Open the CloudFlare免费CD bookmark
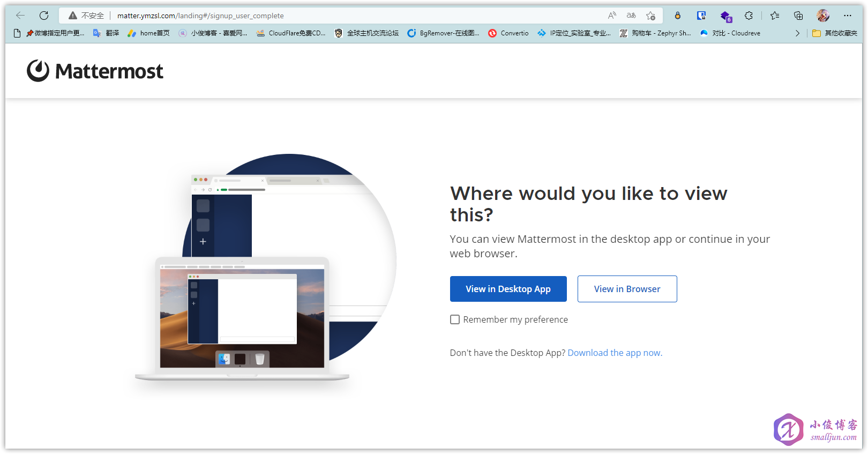 pyautogui.click(x=291, y=33)
